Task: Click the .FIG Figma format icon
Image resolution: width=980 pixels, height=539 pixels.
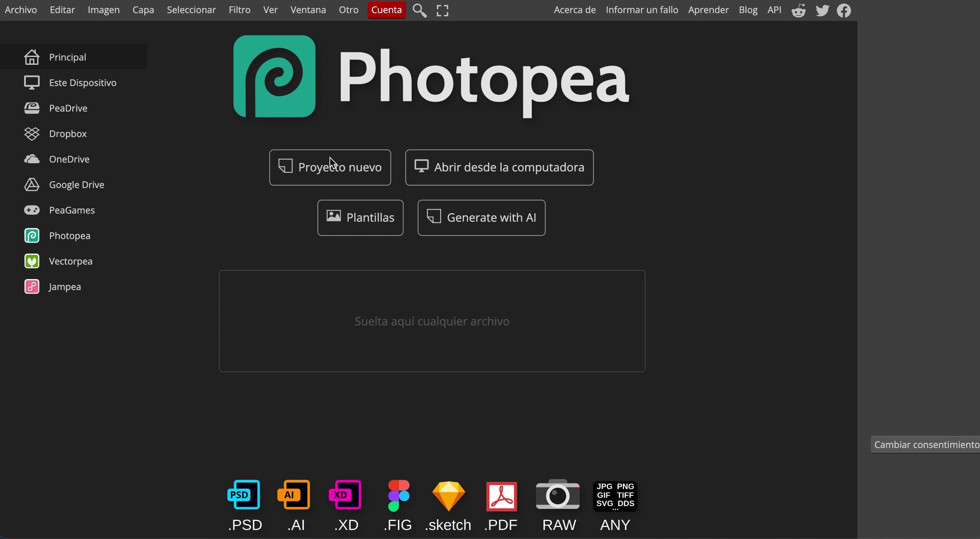Action: (398, 496)
